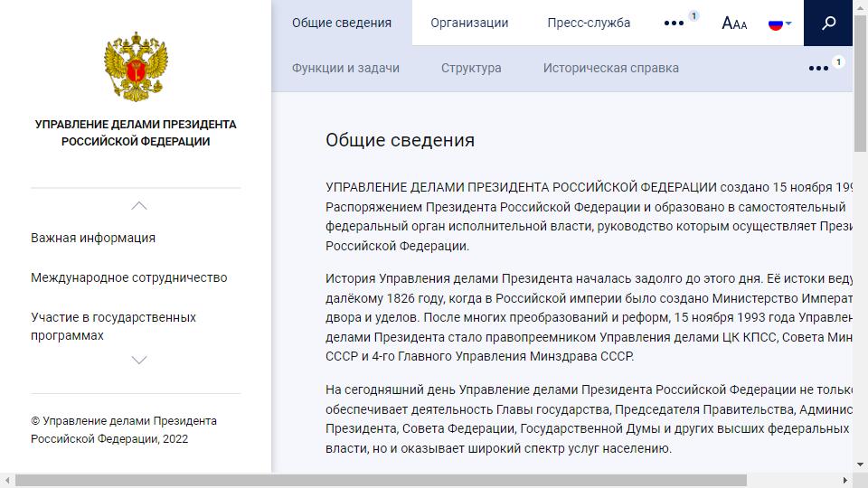
Task: Click the horizontal scrollbar thumb
Action: (381, 480)
